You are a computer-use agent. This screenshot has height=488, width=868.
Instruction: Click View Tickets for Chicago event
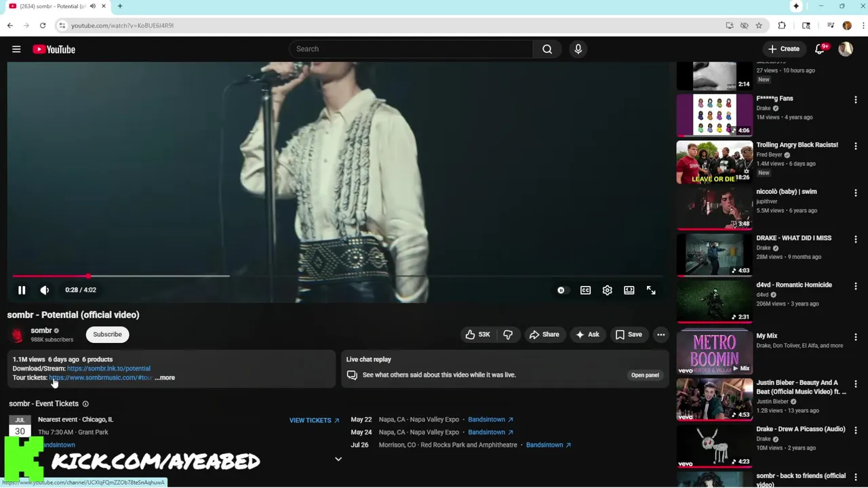314,420
